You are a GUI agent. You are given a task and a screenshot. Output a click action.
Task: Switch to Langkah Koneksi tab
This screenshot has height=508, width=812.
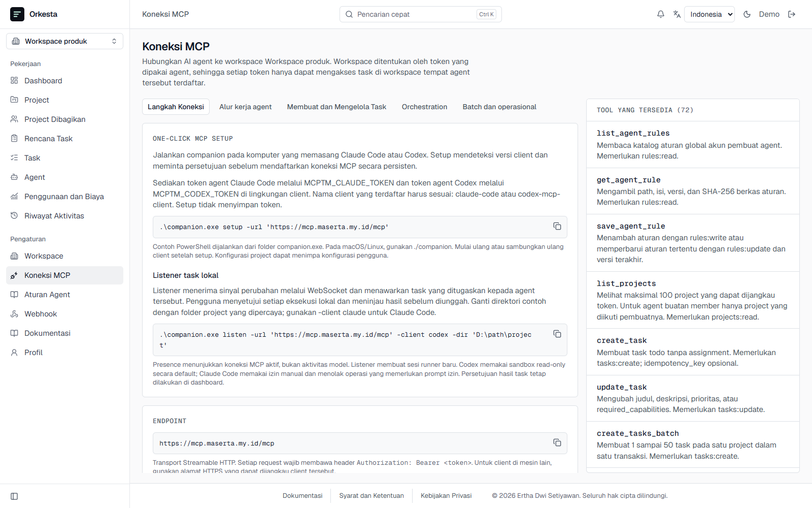[176, 107]
